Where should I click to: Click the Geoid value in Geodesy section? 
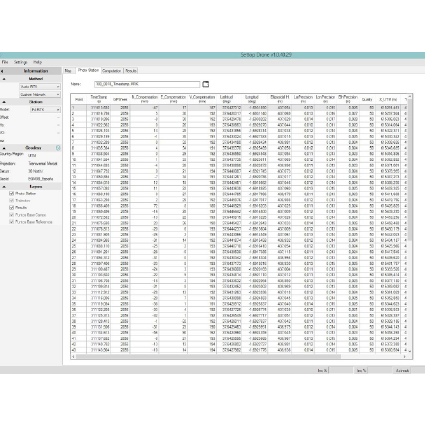[x=40, y=179]
